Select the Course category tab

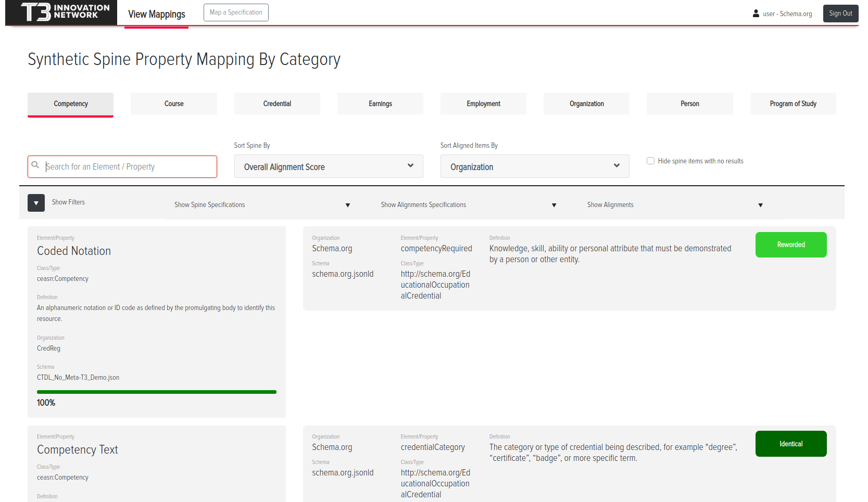[174, 104]
